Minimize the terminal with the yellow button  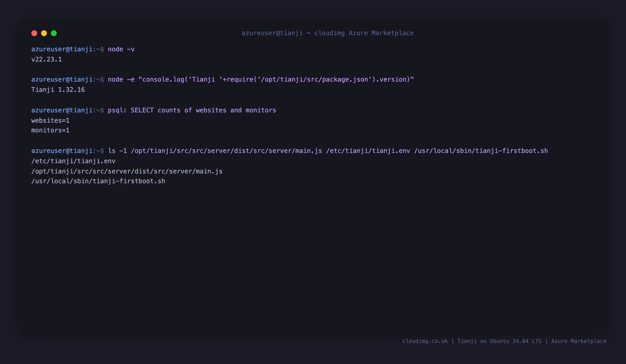44,33
